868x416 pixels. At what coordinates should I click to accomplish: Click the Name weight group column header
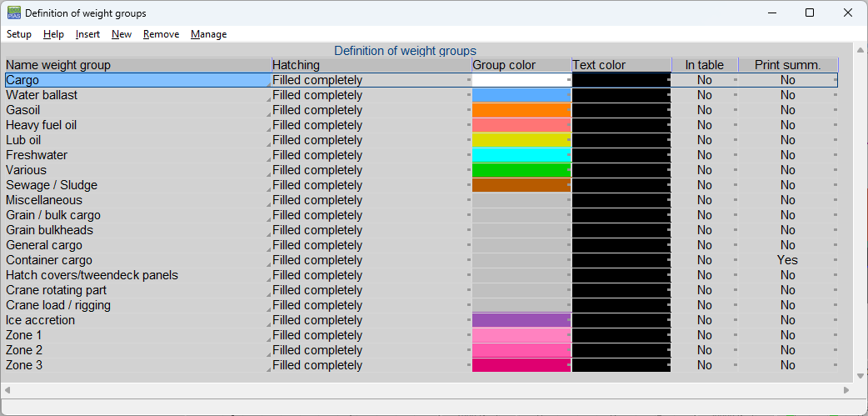(138, 65)
